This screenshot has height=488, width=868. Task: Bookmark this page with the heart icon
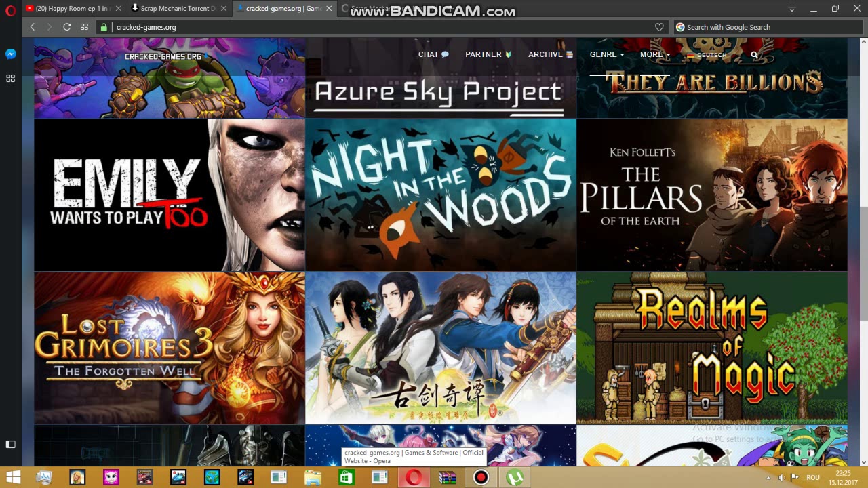(659, 27)
